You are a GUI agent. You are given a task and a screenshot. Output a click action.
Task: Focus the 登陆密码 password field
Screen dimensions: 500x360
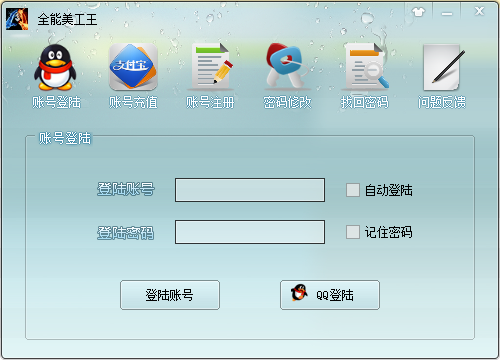(250, 232)
